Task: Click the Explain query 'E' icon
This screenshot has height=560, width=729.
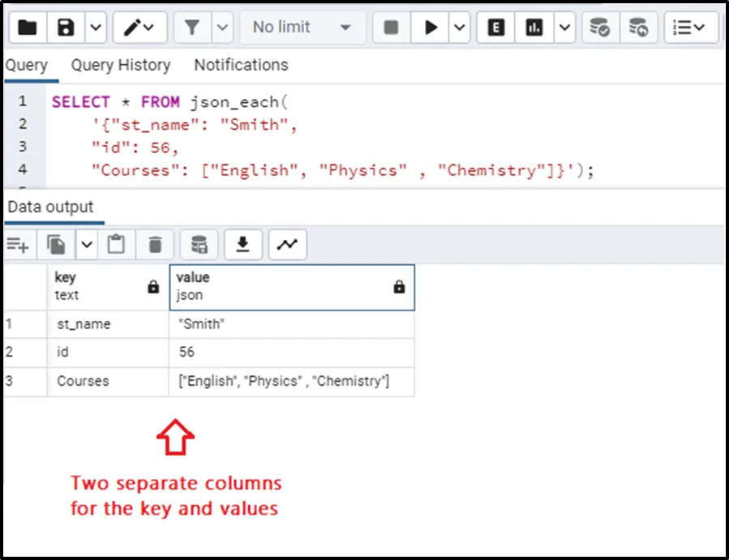Action: click(x=496, y=28)
